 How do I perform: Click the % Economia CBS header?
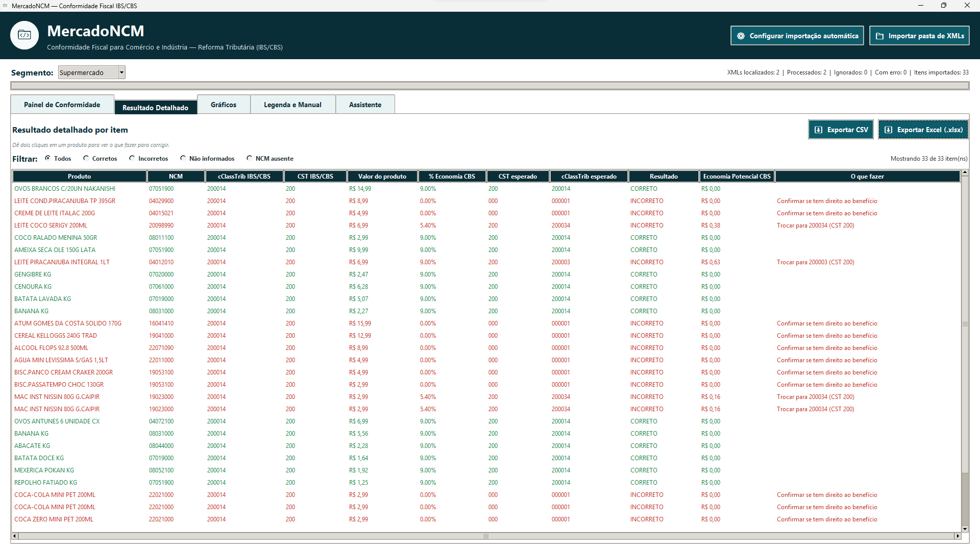point(452,177)
